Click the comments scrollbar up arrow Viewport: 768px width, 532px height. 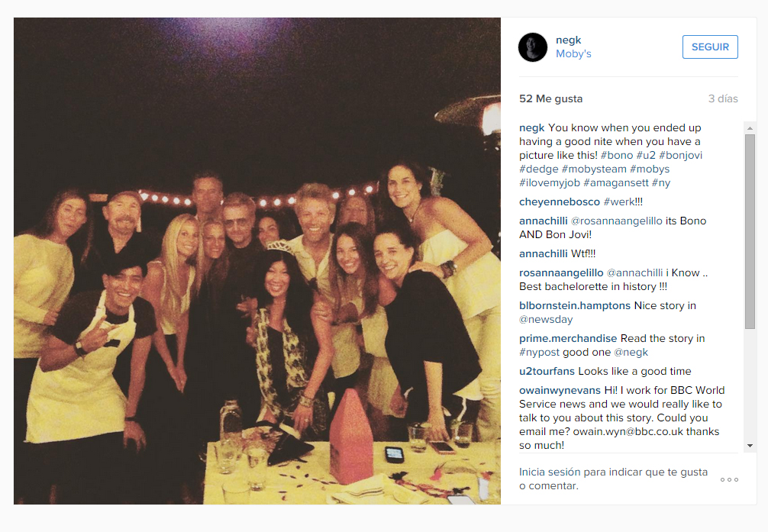coord(750,128)
